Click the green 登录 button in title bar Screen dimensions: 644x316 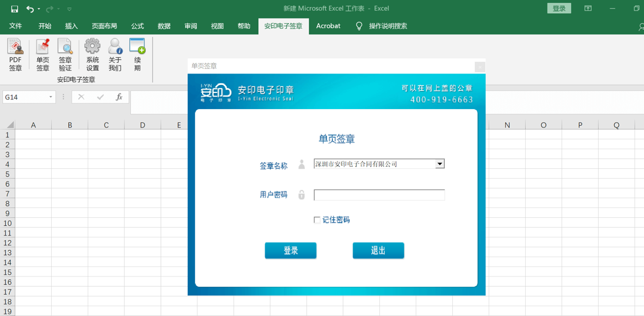(559, 8)
